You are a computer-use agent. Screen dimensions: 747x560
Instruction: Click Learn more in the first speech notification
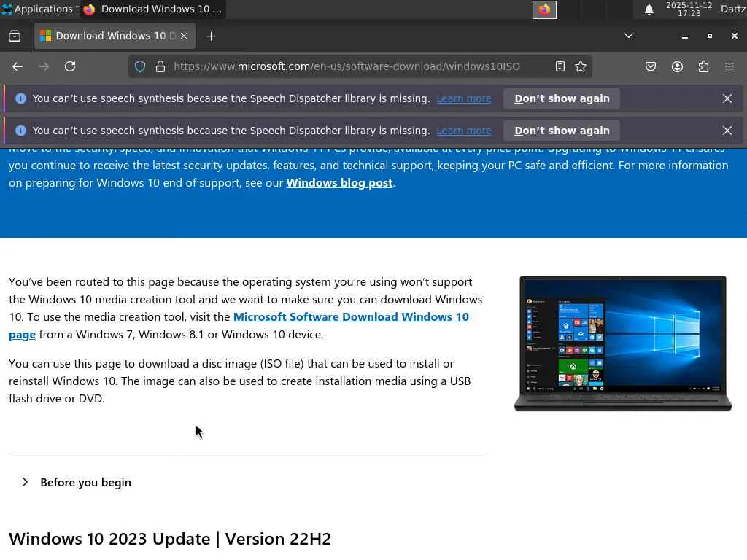coord(464,98)
